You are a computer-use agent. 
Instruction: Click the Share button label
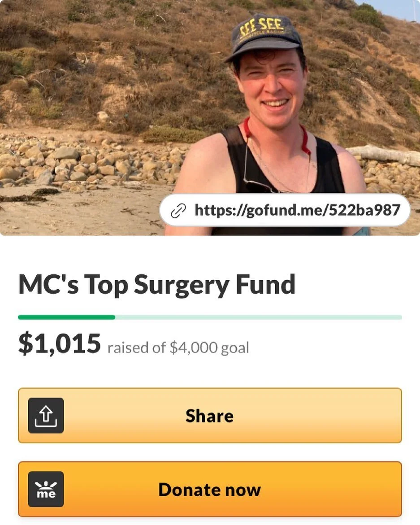click(209, 416)
